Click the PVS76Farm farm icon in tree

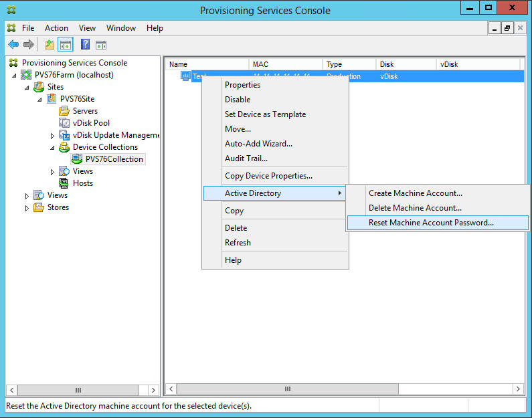26,75
